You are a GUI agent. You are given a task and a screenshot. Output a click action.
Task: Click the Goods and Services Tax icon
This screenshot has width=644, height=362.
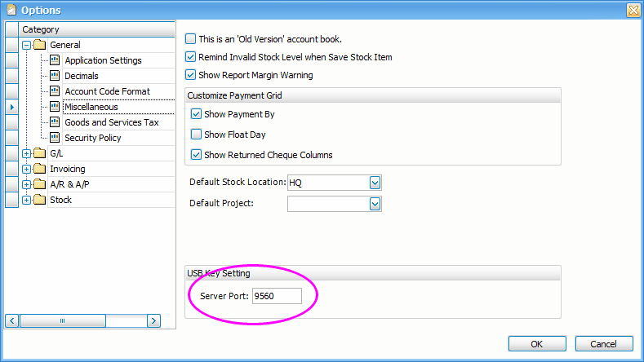[x=56, y=122]
